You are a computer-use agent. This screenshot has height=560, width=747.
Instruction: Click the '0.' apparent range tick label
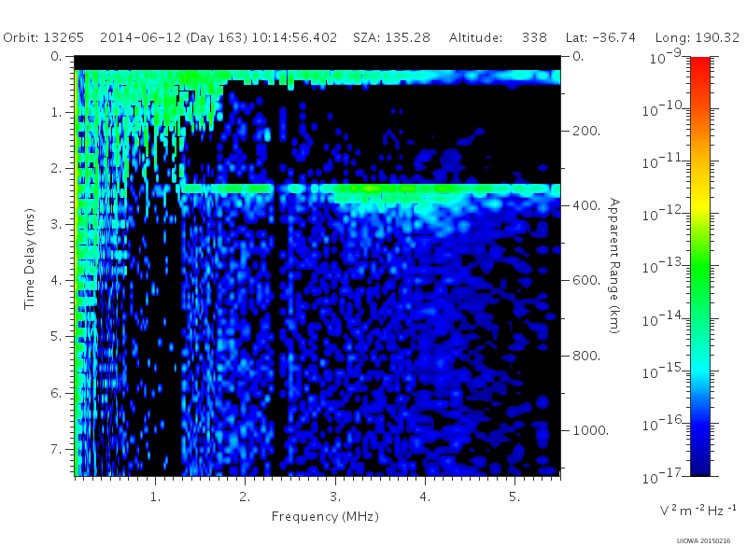[578, 56]
